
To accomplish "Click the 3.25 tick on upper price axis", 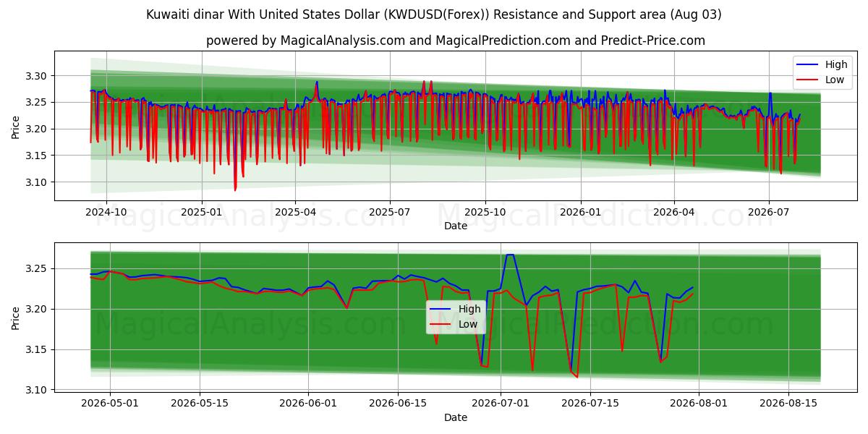I will click(38, 103).
